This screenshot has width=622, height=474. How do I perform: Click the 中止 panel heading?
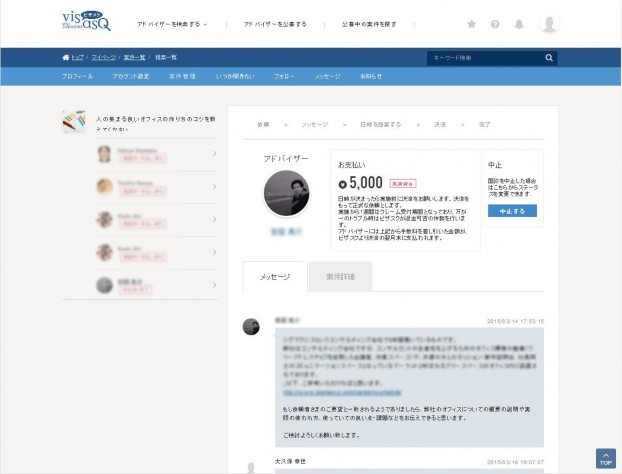coord(495,165)
